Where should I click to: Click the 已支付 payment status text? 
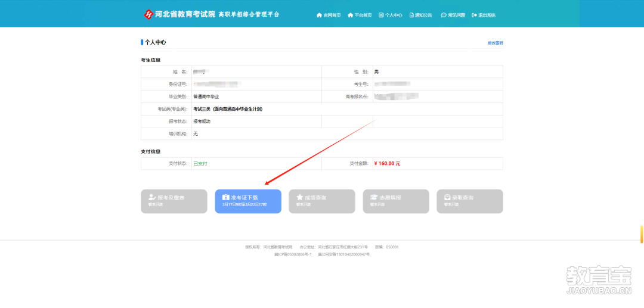200,163
